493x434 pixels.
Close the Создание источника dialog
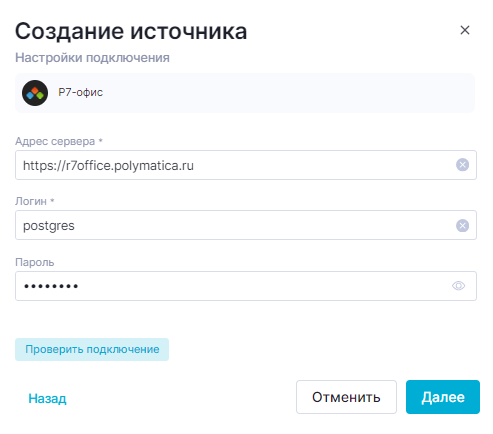pos(465,30)
